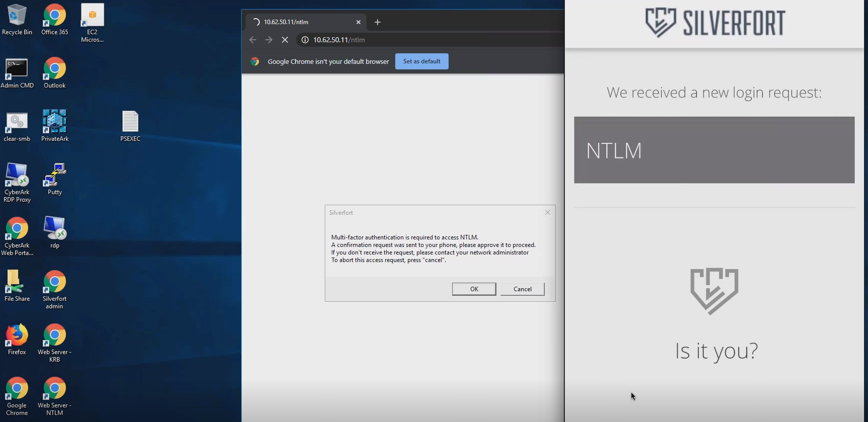Open the EC2 Micros... desktop shortcut
The width and height of the screenshot is (868, 422).
point(92,23)
